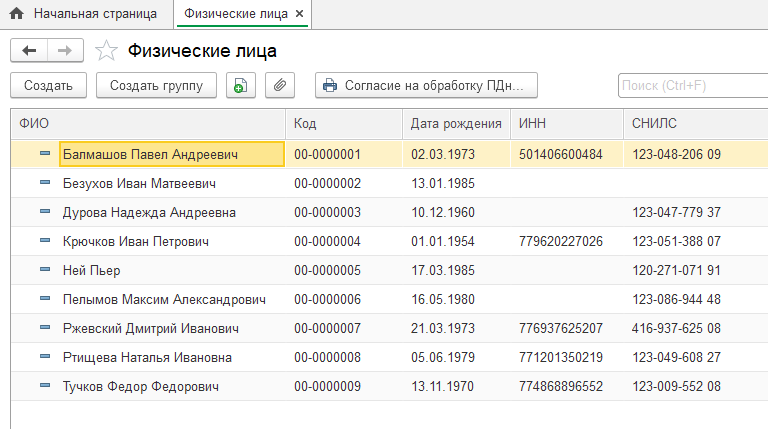Image resolution: width=768 pixels, height=429 pixels.
Task: Click the back navigation arrow
Action: point(28,50)
